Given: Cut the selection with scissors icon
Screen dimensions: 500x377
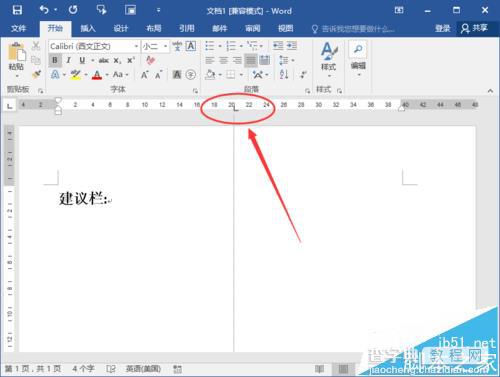Looking at the screenshot, I should 36,46.
